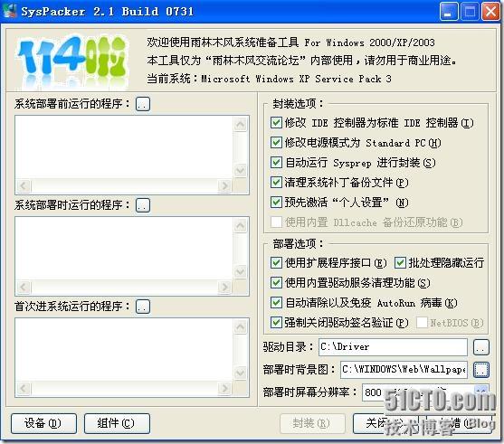Viewport: 504px width, 444px height.
Task: Click down arrow of second list scrollbar
Action: click(x=241, y=272)
